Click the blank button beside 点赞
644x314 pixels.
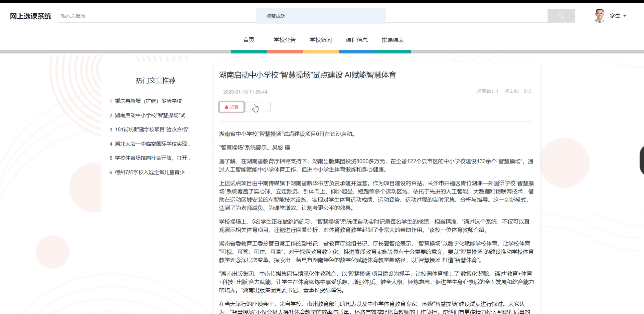click(x=258, y=107)
